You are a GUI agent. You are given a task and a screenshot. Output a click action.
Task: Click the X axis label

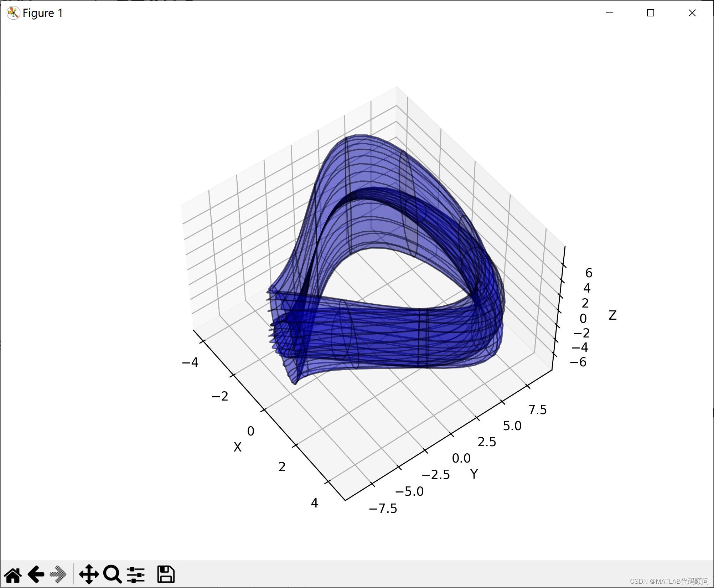click(x=237, y=447)
